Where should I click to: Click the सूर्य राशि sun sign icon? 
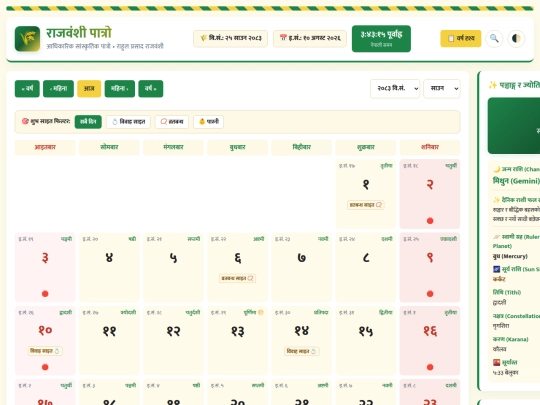(496, 269)
